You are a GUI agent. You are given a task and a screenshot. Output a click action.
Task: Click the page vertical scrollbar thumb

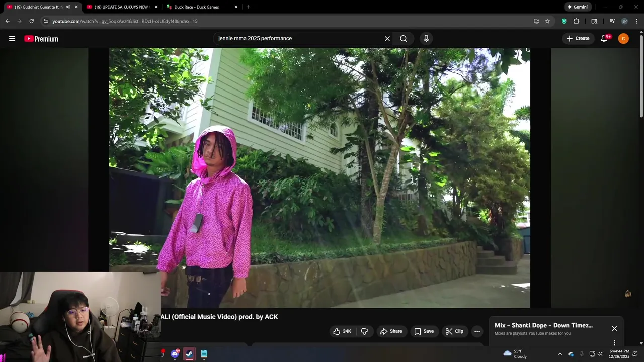coord(641,75)
